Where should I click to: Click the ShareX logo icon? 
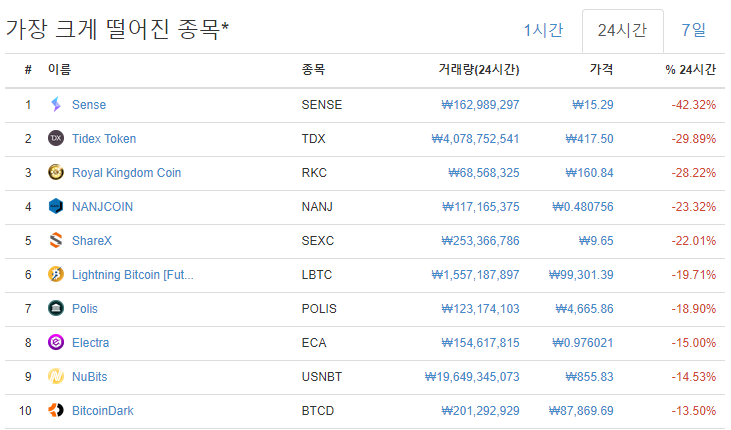coord(56,240)
